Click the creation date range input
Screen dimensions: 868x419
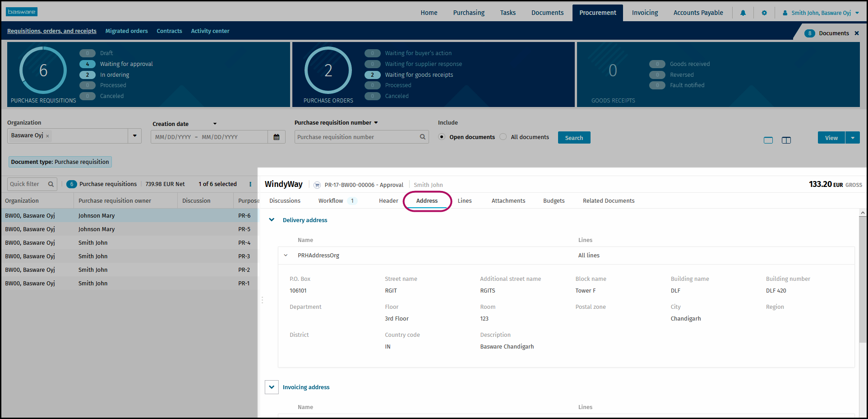pyautogui.click(x=209, y=137)
